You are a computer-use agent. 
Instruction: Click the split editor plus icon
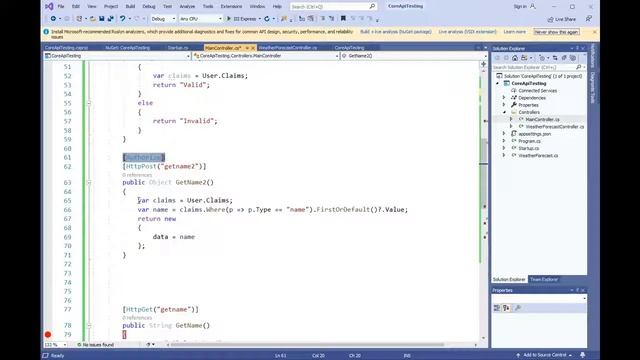pos(483,64)
